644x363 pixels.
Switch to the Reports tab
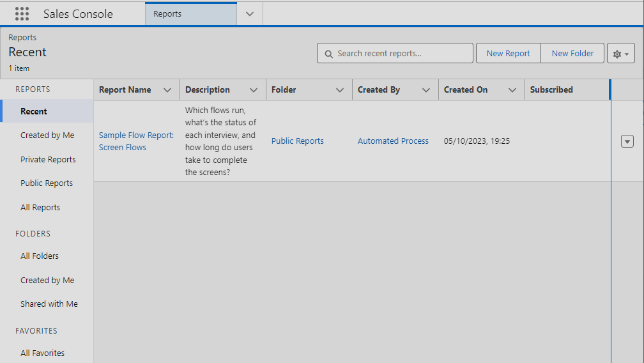click(x=191, y=13)
